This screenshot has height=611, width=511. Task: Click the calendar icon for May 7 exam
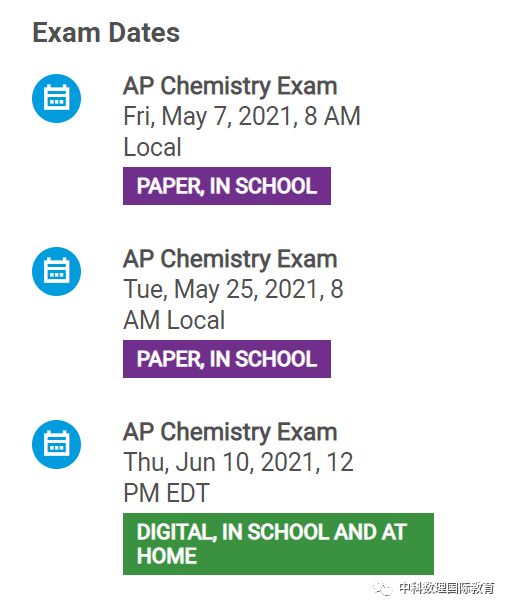coord(57,98)
